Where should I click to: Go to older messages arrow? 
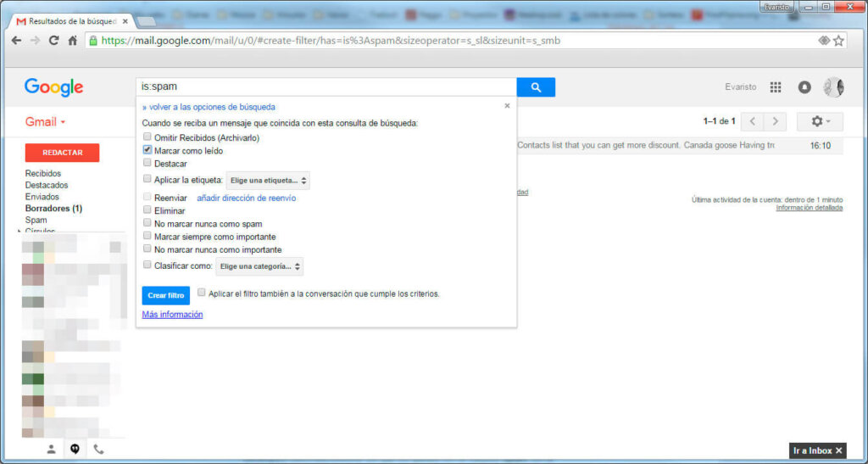pyautogui.click(x=775, y=121)
